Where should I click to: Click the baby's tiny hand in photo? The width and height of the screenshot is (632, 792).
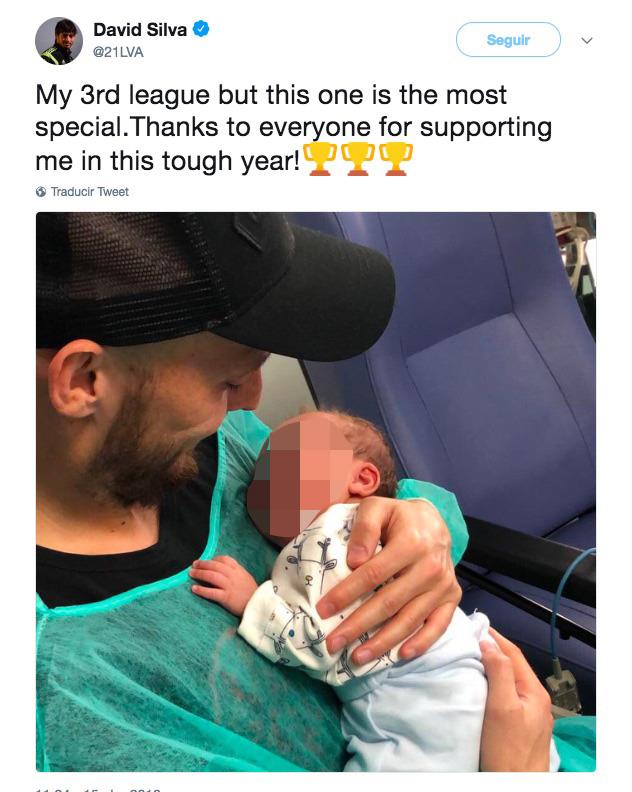[x=222, y=584]
